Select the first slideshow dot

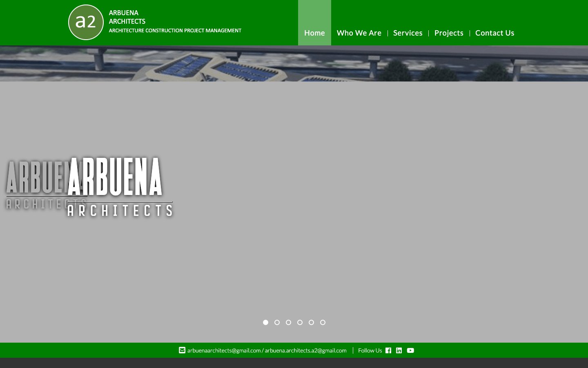click(x=265, y=322)
